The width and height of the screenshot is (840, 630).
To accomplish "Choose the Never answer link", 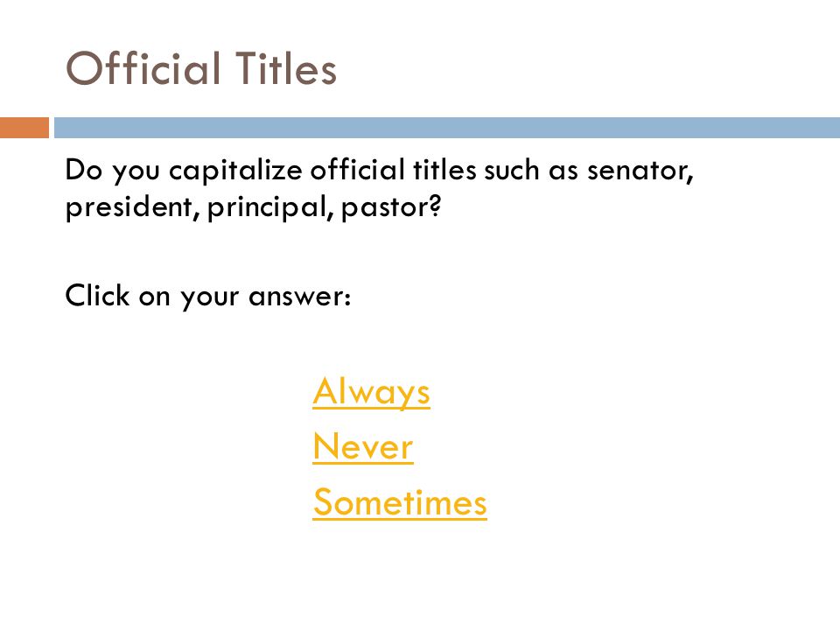I will [363, 447].
